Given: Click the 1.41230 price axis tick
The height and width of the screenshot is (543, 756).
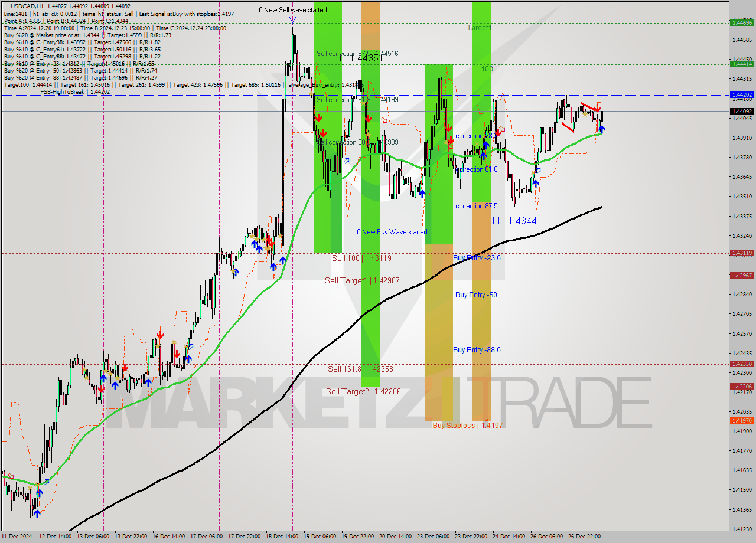Looking at the screenshot, I should tap(742, 529).
